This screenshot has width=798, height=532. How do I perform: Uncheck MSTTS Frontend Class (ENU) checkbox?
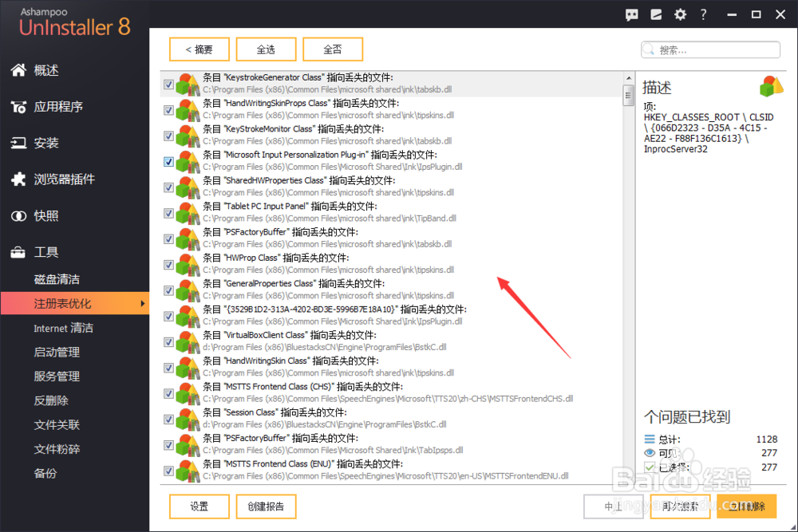168,471
